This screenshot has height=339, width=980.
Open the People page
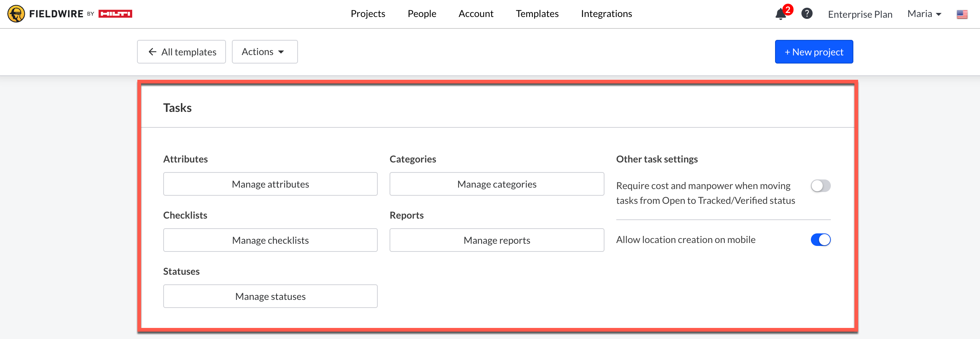click(x=422, y=14)
